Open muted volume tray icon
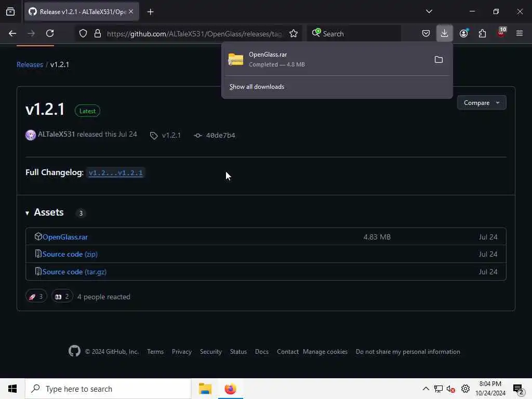This screenshot has height=399, width=532. pyautogui.click(x=451, y=389)
